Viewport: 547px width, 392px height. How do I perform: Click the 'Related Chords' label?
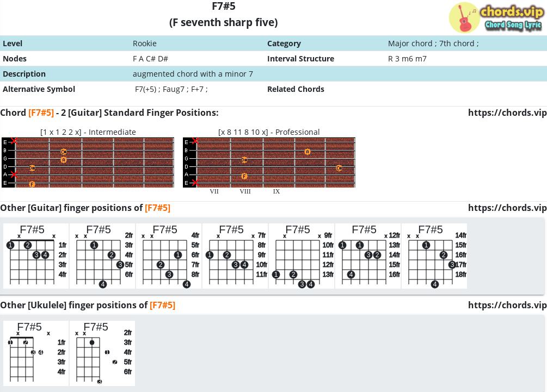(x=296, y=89)
